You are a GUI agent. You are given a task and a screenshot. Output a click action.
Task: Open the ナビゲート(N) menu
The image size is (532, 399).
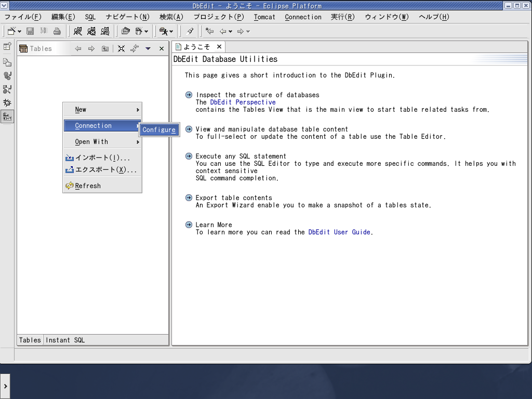pyautogui.click(x=128, y=17)
